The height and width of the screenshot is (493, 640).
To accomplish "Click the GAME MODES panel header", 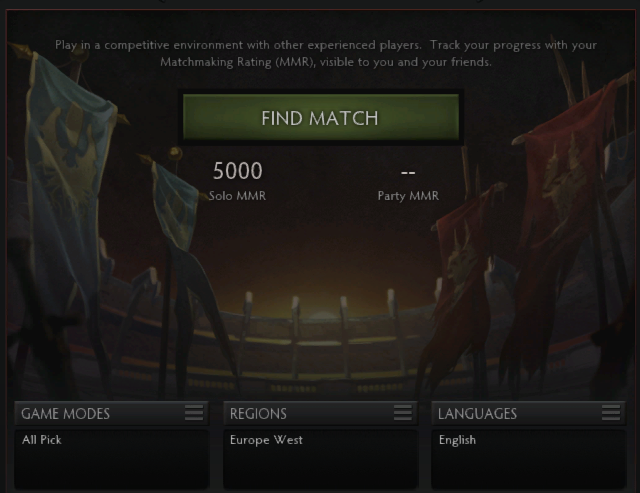I will click(x=112, y=413).
